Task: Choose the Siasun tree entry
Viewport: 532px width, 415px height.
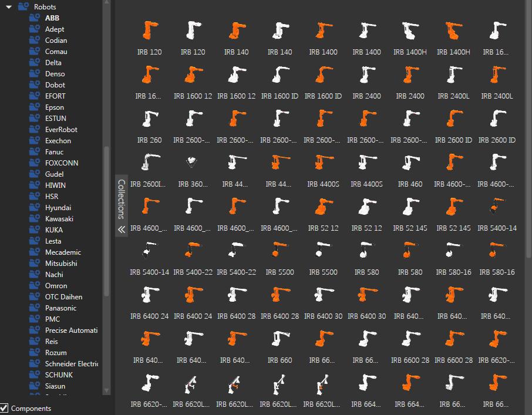Action: coord(55,386)
